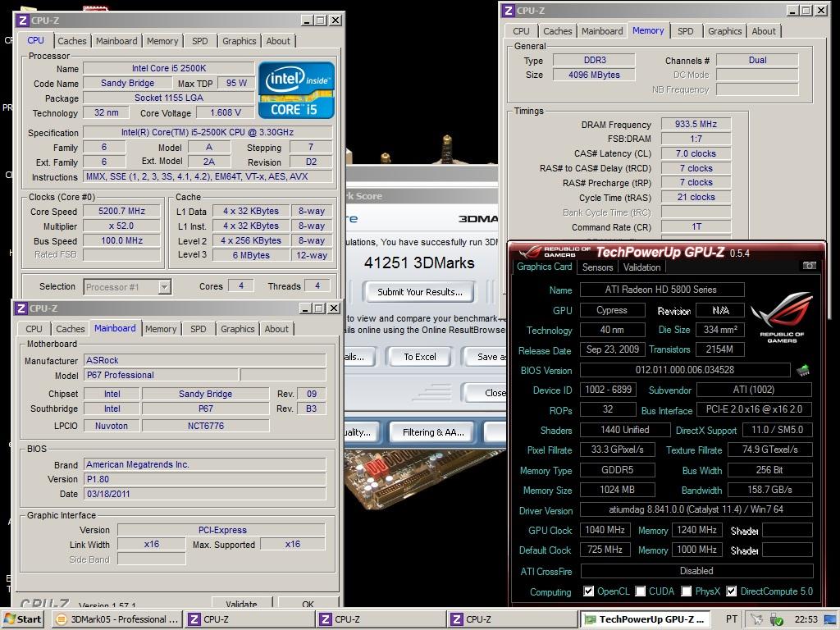Click Submit Your Results button

419,292
